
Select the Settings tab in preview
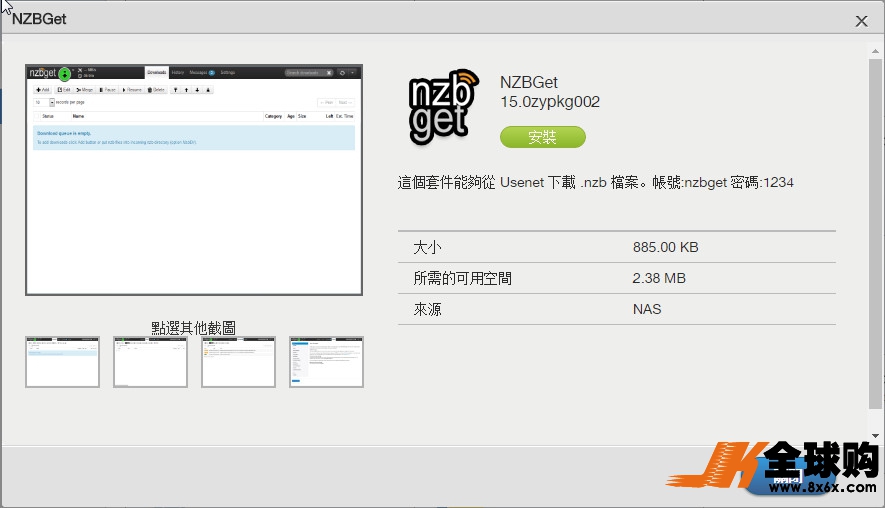click(227, 72)
